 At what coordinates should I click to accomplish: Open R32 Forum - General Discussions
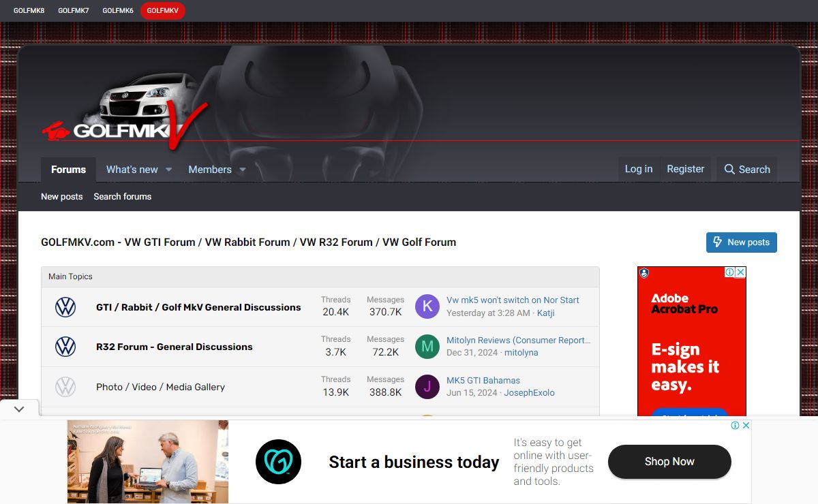coord(175,347)
